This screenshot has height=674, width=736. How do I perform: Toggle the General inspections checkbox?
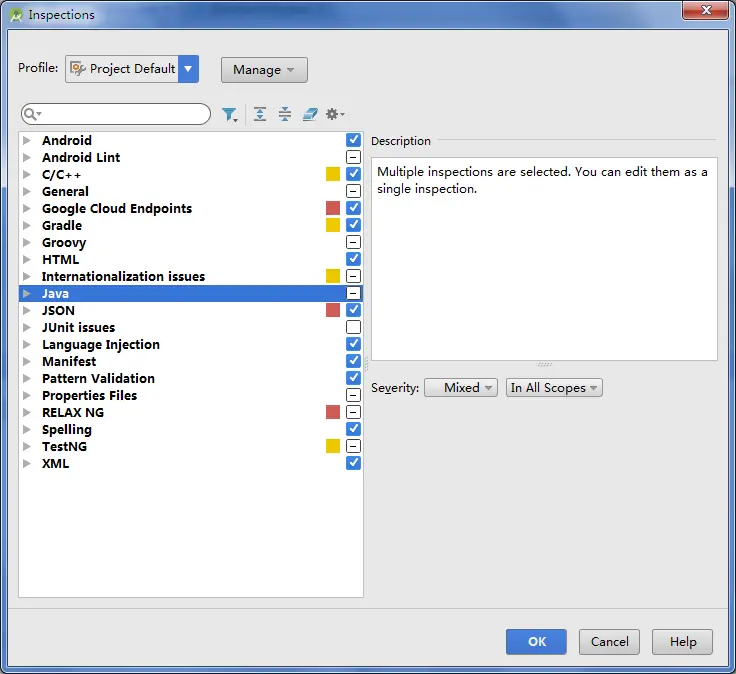click(x=353, y=191)
